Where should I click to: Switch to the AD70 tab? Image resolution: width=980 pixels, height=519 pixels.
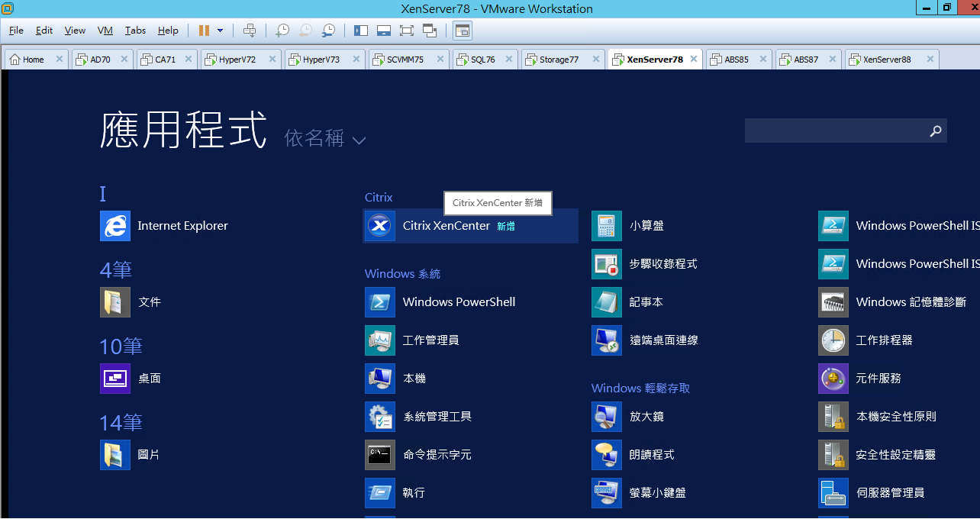[x=102, y=60]
